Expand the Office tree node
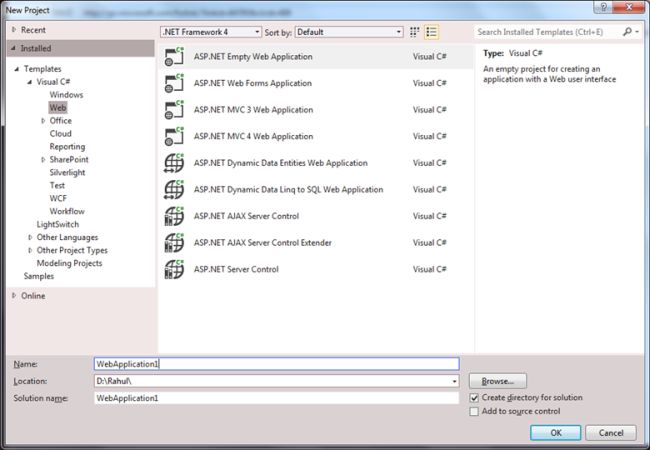650x450 pixels. [43, 121]
